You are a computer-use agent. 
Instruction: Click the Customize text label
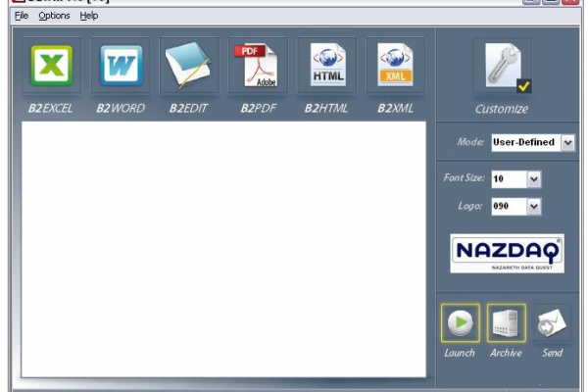(502, 109)
